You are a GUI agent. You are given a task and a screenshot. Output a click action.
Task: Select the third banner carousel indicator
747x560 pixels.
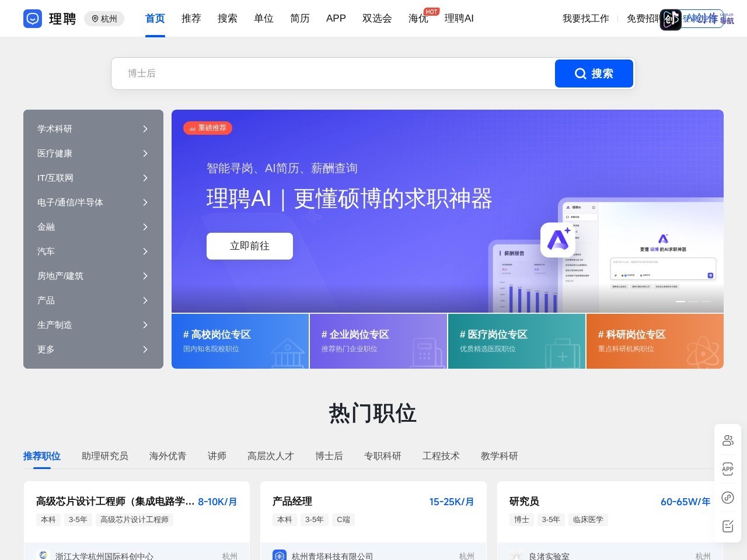(x=706, y=302)
